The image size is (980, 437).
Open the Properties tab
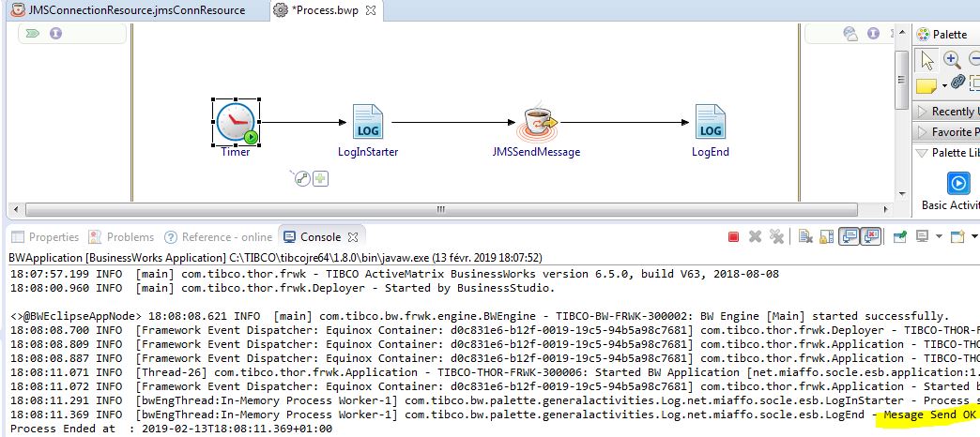45,236
